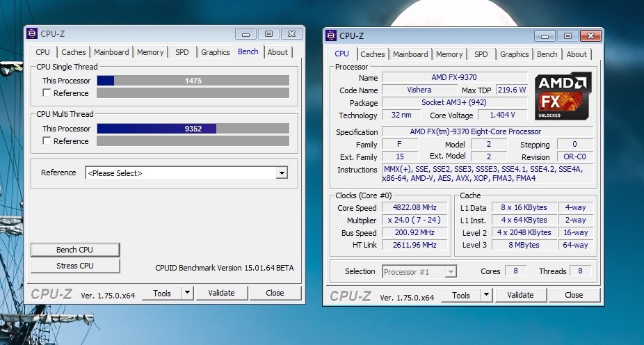Click the Max TDP value 219.6 W

(511, 90)
